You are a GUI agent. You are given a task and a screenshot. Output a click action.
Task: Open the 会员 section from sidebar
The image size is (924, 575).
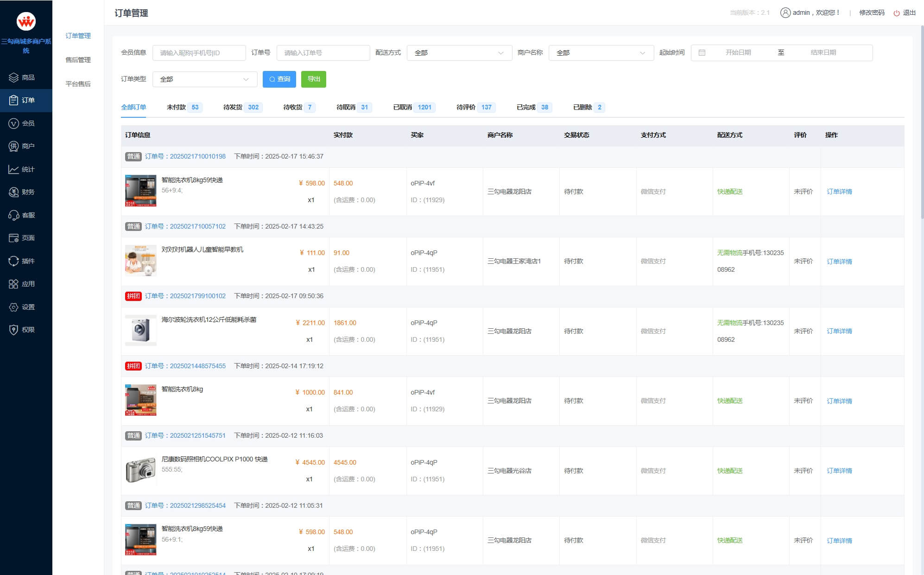pos(26,123)
